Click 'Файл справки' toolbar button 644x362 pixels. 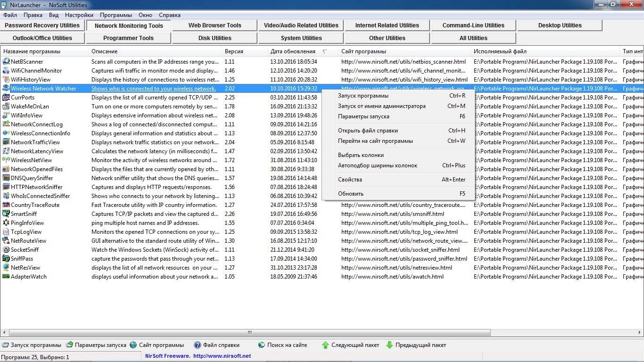[217, 345]
